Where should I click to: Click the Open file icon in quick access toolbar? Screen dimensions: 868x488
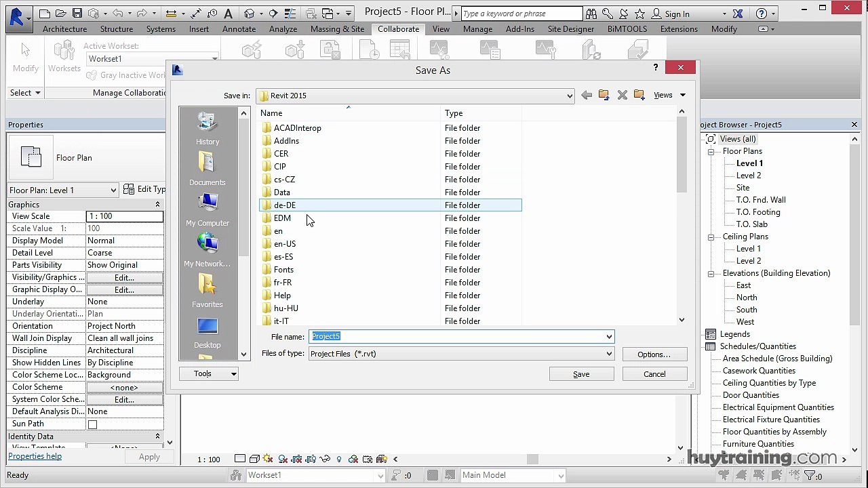pos(61,14)
